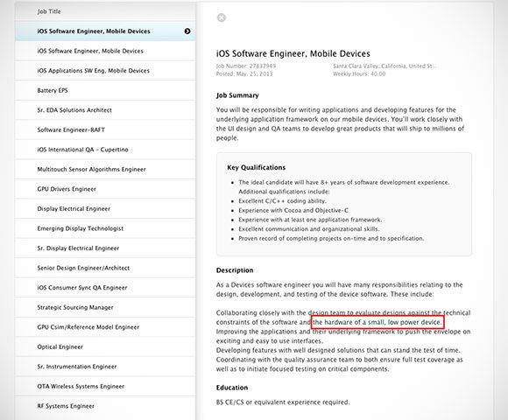Image resolution: width=508 pixels, height=420 pixels.
Task: Open RF Systems Engineer job
Action: pyautogui.click(x=105, y=406)
